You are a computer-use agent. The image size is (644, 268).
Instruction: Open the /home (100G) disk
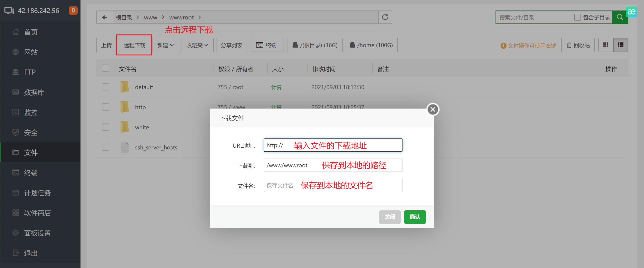pyautogui.click(x=371, y=45)
